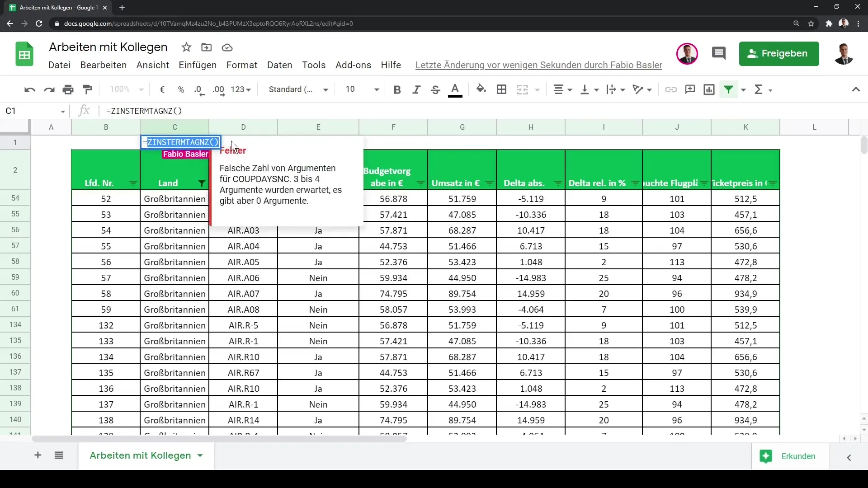Viewport: 868px width, 488px height.
Task: Click the Bold formatting icon
Action: (x=398, y=89)
